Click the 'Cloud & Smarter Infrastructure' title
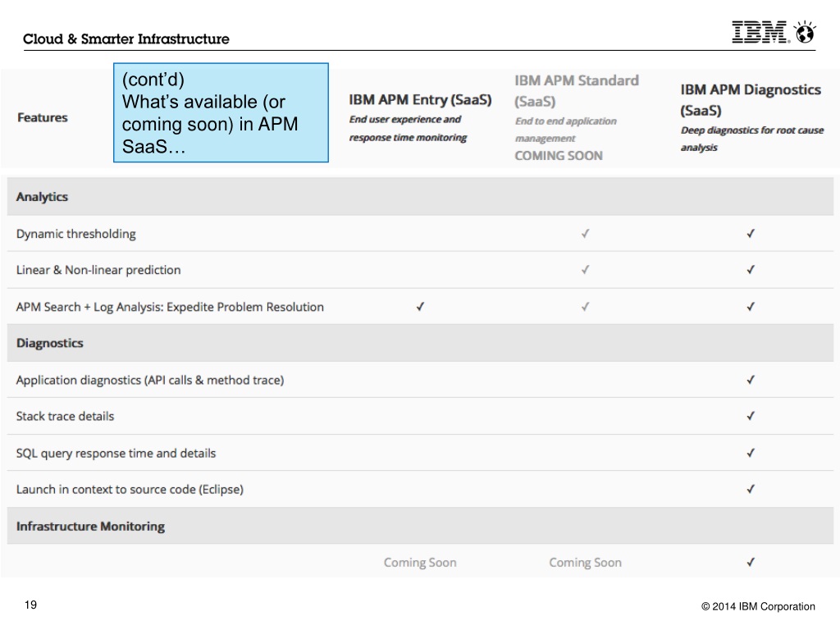 126,39
